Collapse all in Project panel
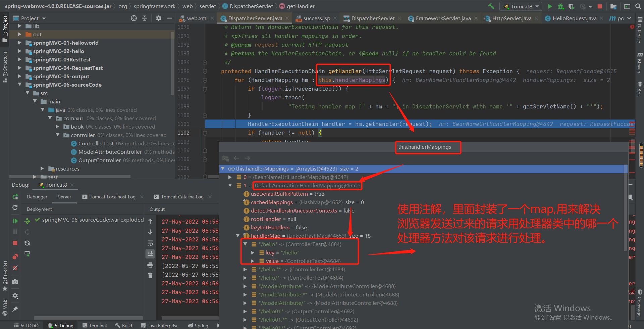The width and height of the screenshot is (644, 329). (145, 18)
